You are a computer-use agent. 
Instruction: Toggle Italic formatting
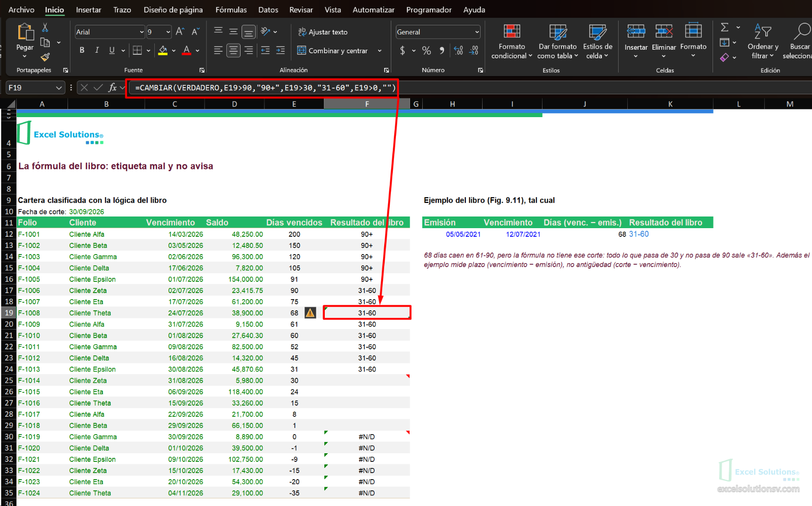click(97, 50)
